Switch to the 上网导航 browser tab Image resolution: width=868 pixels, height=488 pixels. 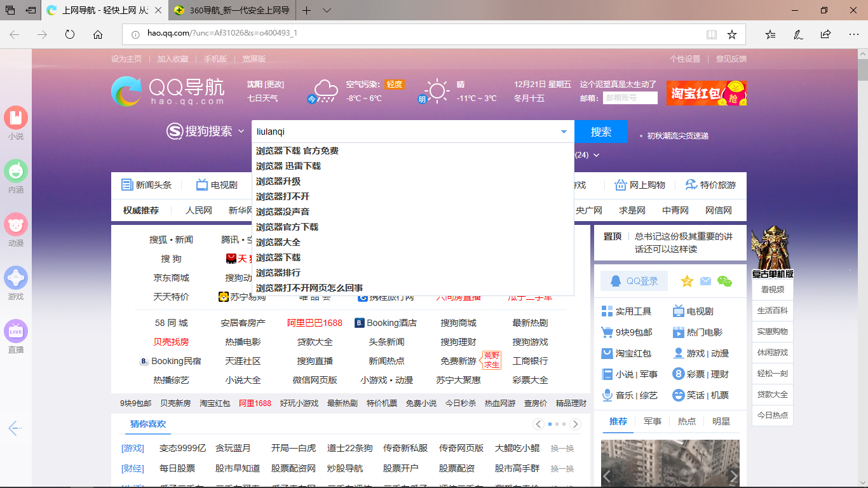(105, 10)
